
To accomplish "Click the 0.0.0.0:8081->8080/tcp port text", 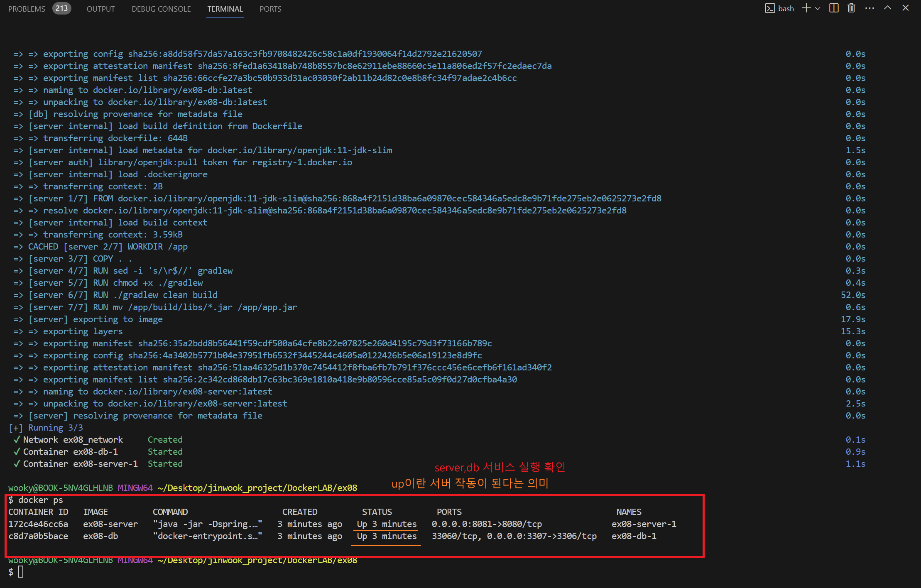I will pyautogui.click(x=487, y=524).
